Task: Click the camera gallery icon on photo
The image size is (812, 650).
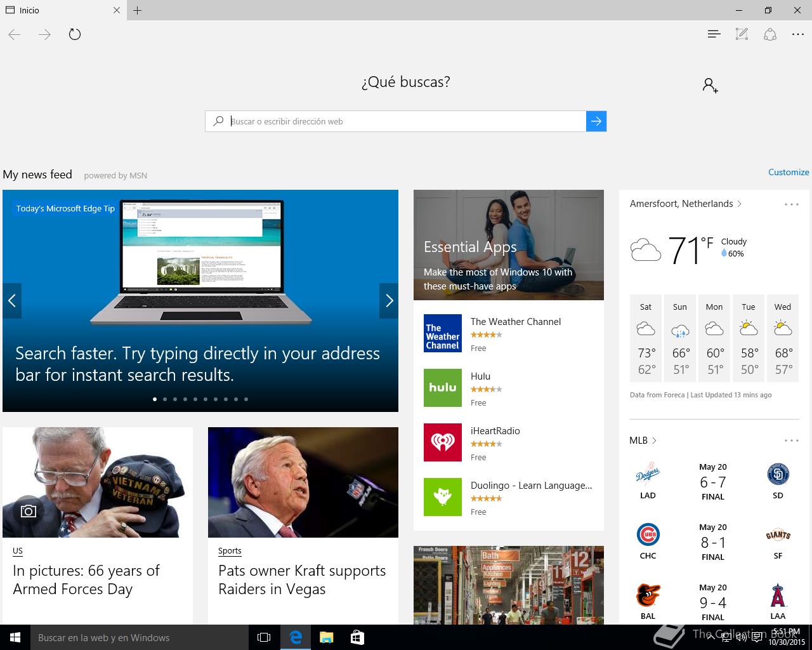Action: click(28, 511)
